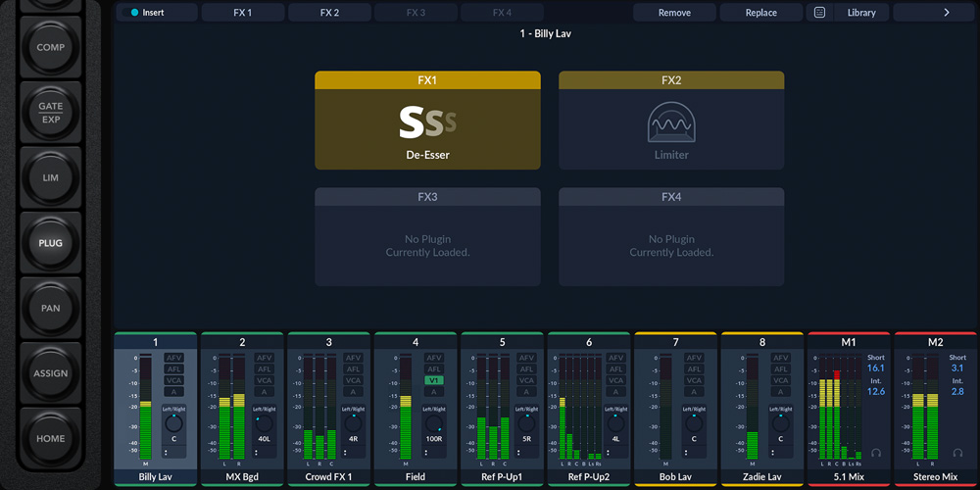Select the PAN hardware button

(x=51, y=308)
